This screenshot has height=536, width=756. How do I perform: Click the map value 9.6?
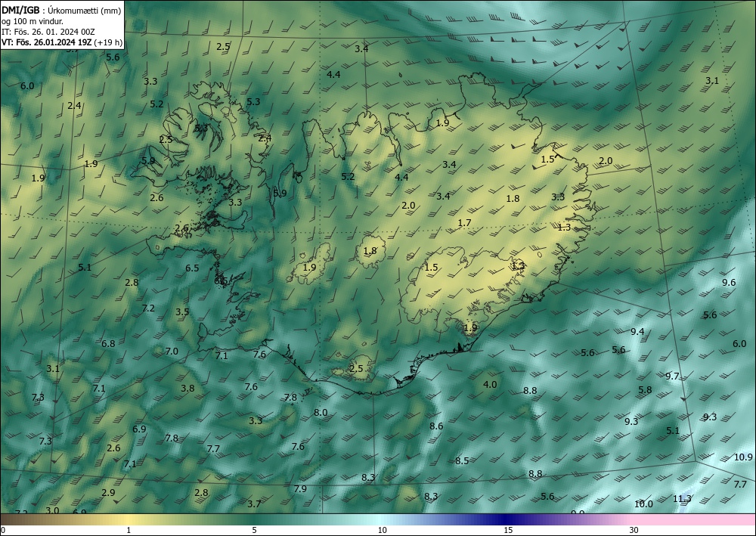729,283
